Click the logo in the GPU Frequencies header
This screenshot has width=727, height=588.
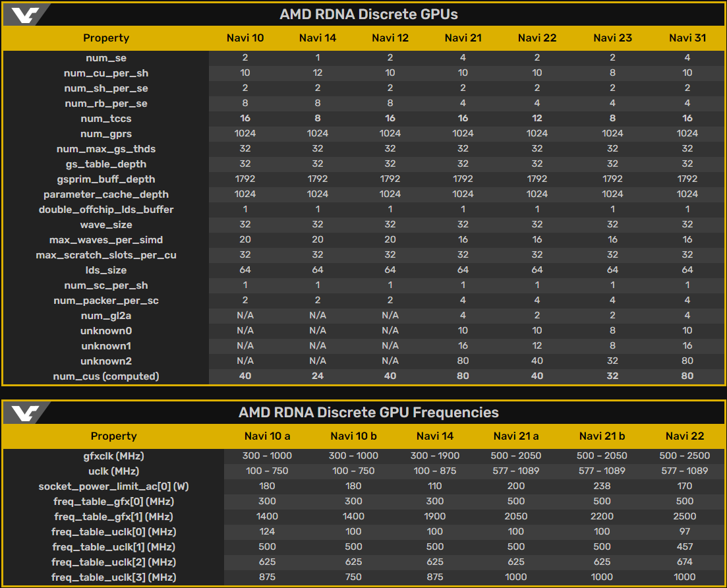[25, 413]
